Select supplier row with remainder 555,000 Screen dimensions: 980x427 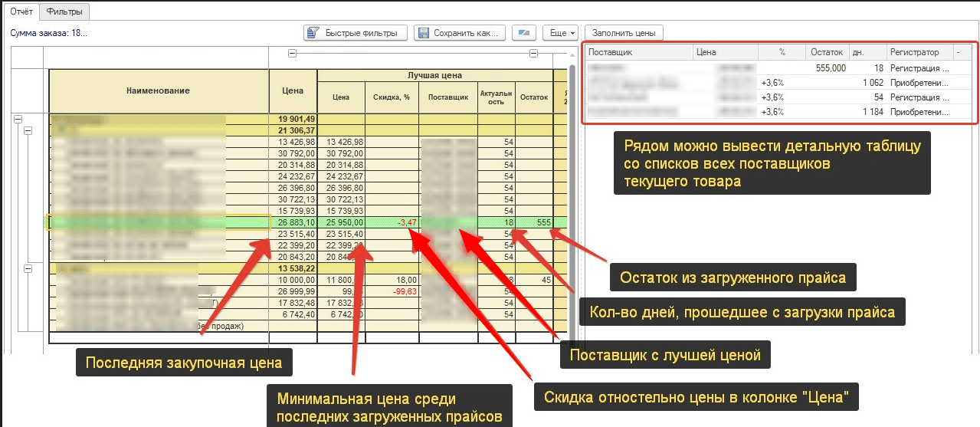coord(779,68)
